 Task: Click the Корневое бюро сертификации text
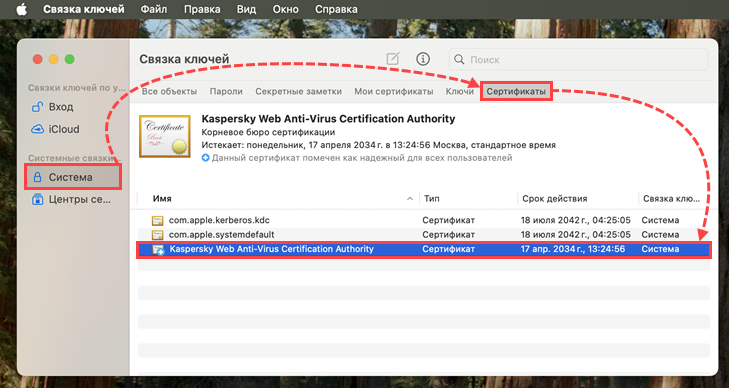(x=268, y=132)
